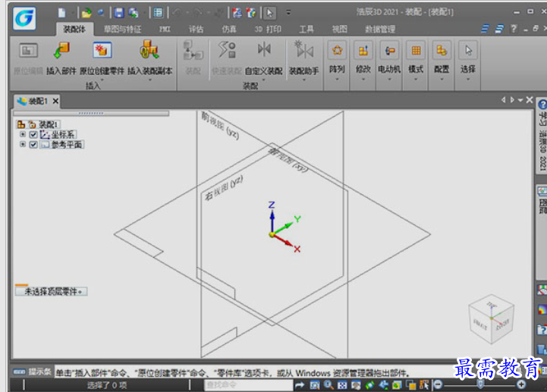This screenshot has width=547, height=392.
Task: Click the green rotate view icon in status bar
Action: pyautogui.click(x=369, y=385)
